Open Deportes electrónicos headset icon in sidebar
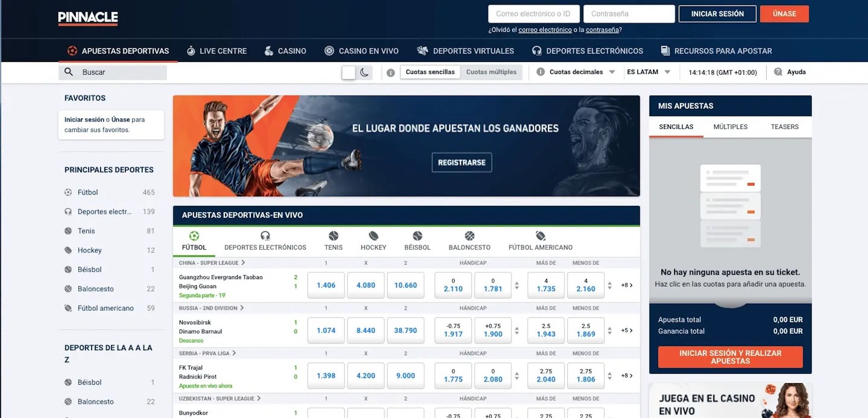868x418 pixels. pyautogui.click(x=68, y=212)
